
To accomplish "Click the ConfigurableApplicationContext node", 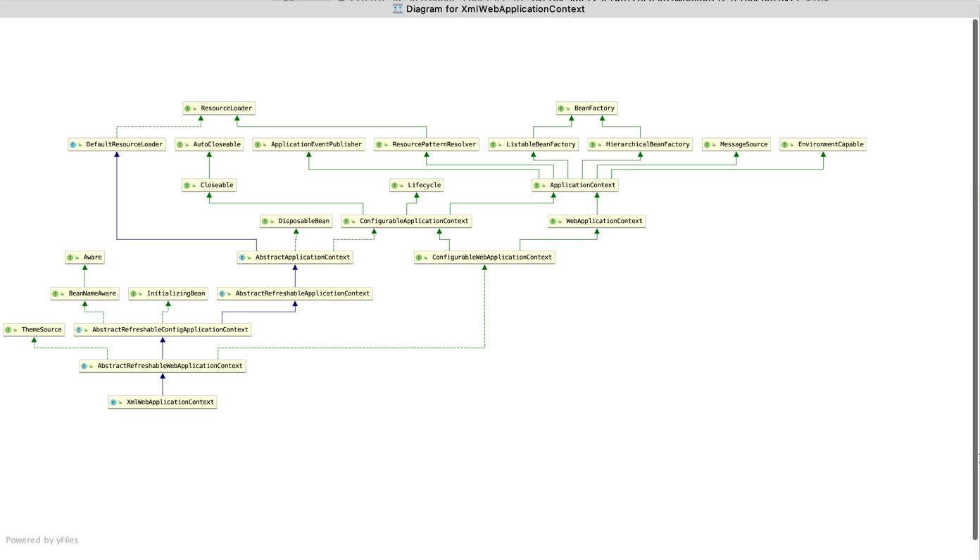I will 406,221.
